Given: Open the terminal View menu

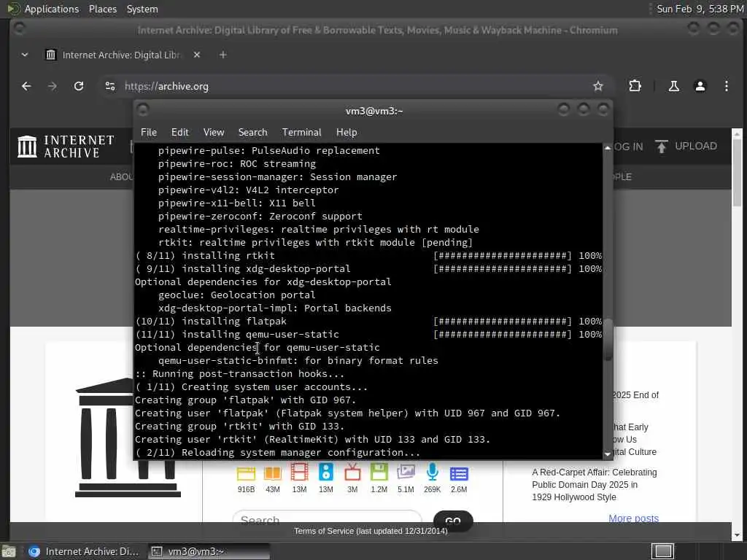Looking at the screenshot, I should point(214,133).
